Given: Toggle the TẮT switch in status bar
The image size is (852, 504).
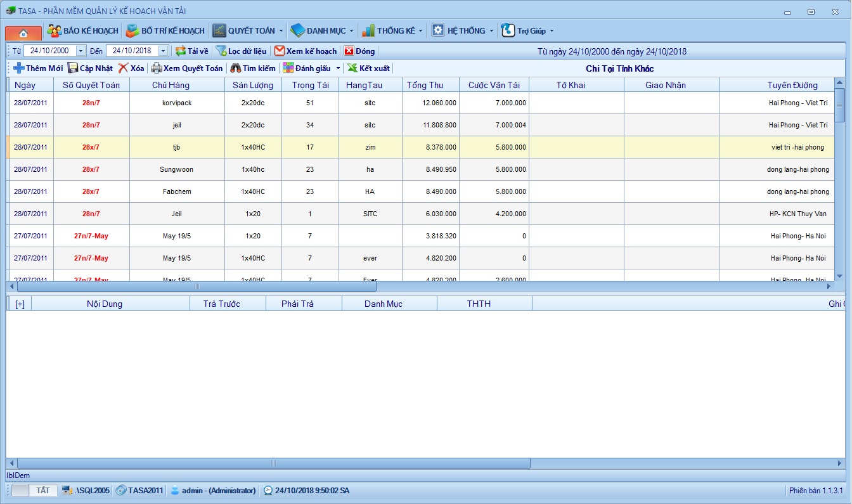Looking at the screenshot, I should [x=35, y=491].
